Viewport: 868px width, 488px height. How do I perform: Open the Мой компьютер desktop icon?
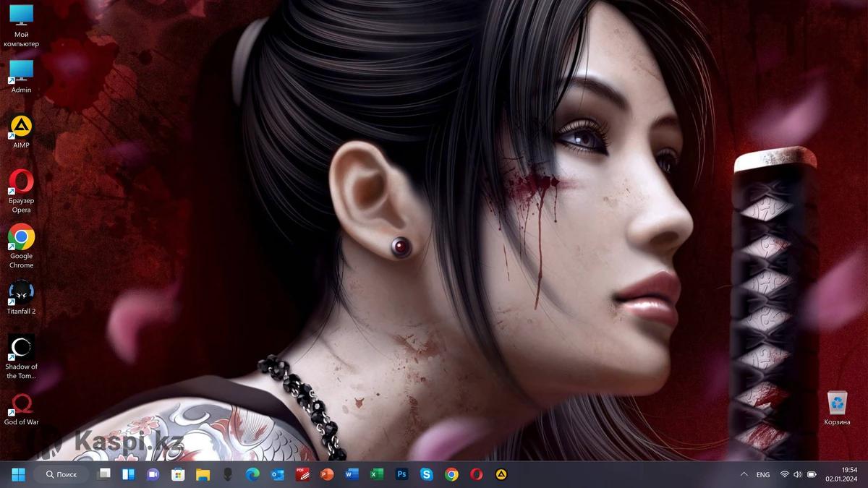pos(21,25)
